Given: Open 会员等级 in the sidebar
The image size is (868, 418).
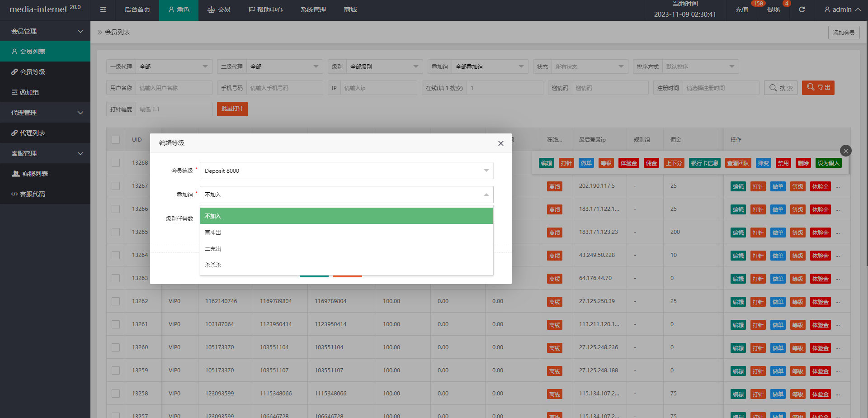Looking at the screenshot, I should pos(33,72).
